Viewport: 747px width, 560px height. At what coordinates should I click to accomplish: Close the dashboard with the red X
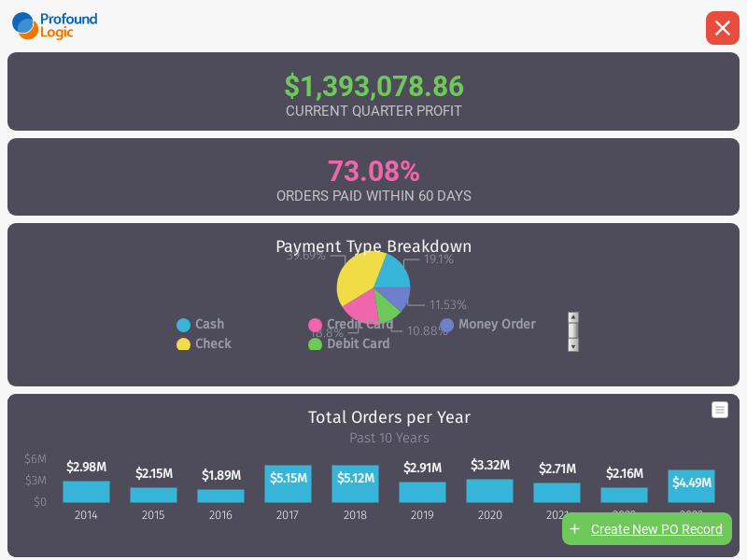723,28
